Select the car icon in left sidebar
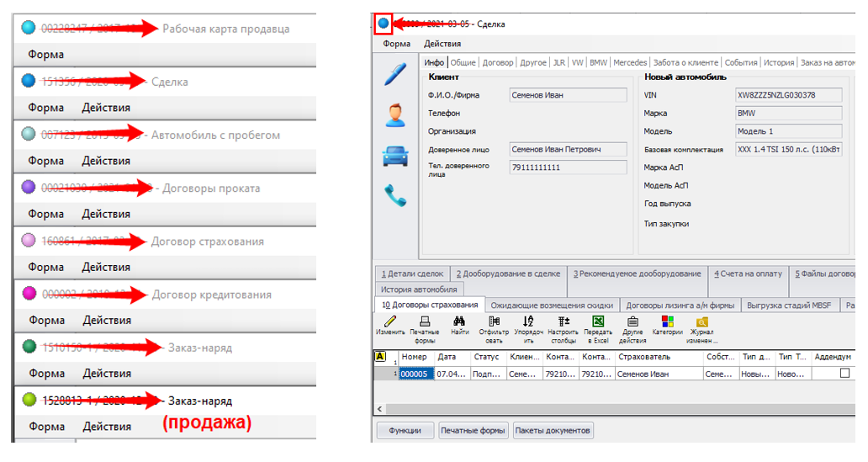This screenshot has height=462, width=868. (394, 156)
